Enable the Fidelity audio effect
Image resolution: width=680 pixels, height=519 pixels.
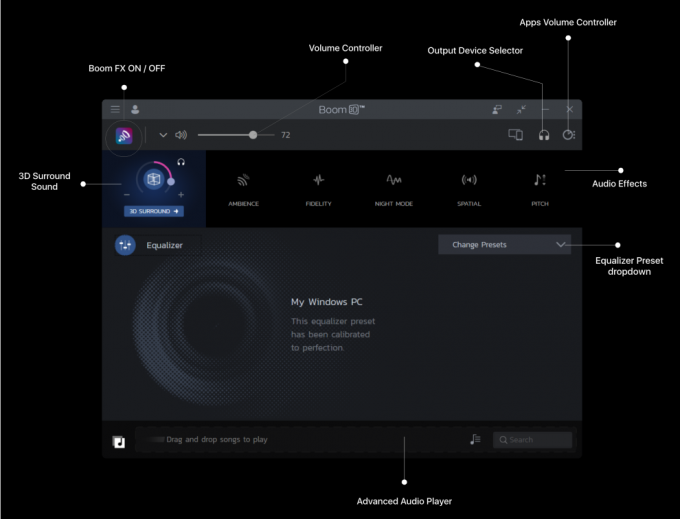(x=318, y=190)
